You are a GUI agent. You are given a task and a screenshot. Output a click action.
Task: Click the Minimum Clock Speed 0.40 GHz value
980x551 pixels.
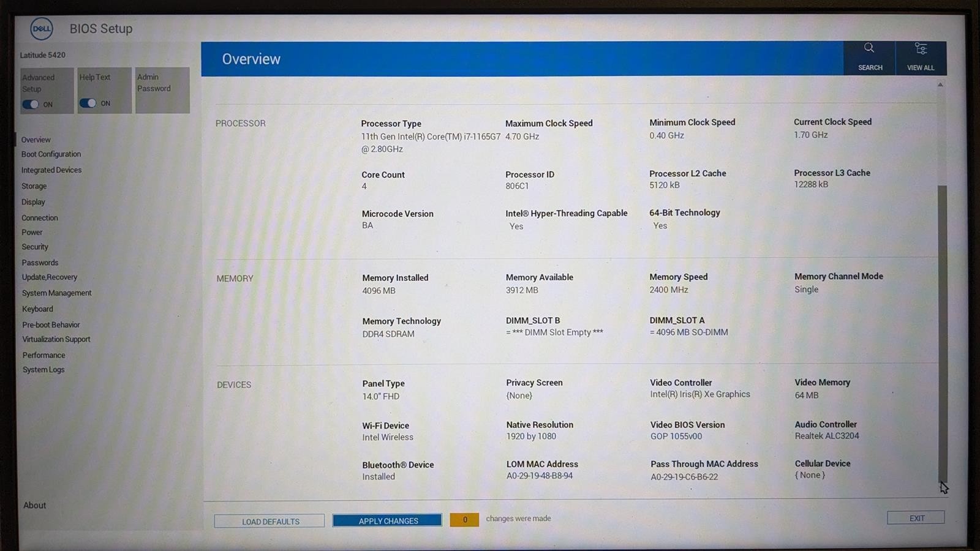click(x=667, y=135)
